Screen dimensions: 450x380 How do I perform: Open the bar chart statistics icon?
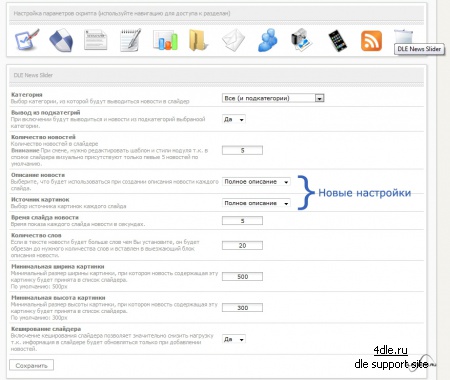[x=165, y=40]
